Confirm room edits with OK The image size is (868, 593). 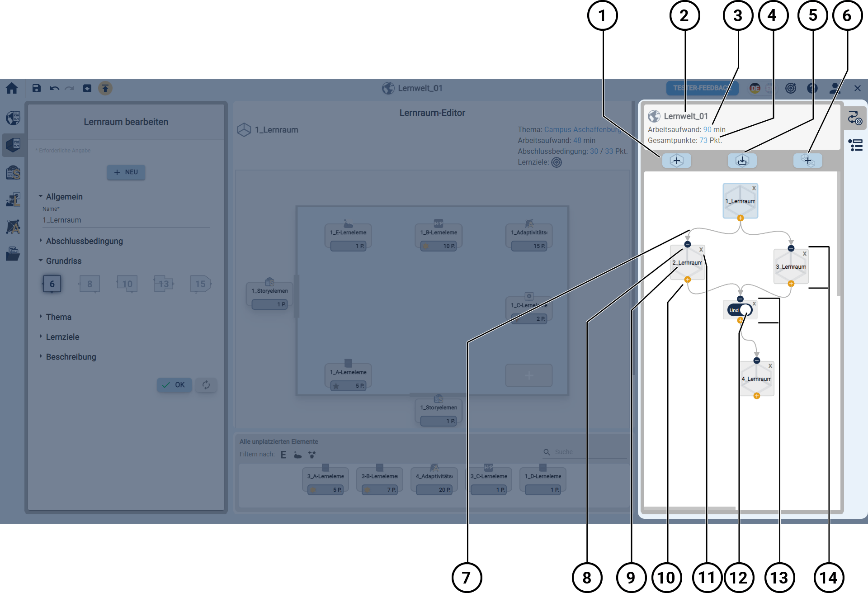tap(174, 385)
